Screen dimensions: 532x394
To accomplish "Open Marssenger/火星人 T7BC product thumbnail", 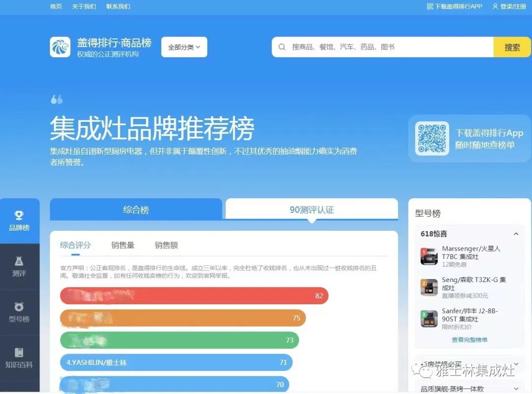I will [429, 256].
